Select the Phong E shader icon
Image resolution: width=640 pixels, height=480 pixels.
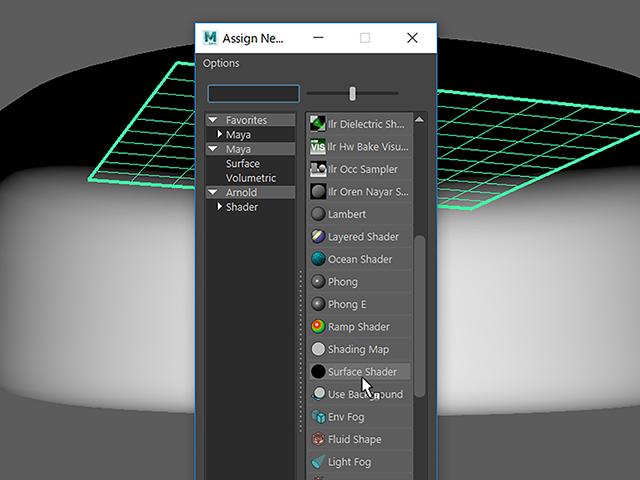(318, 304)
